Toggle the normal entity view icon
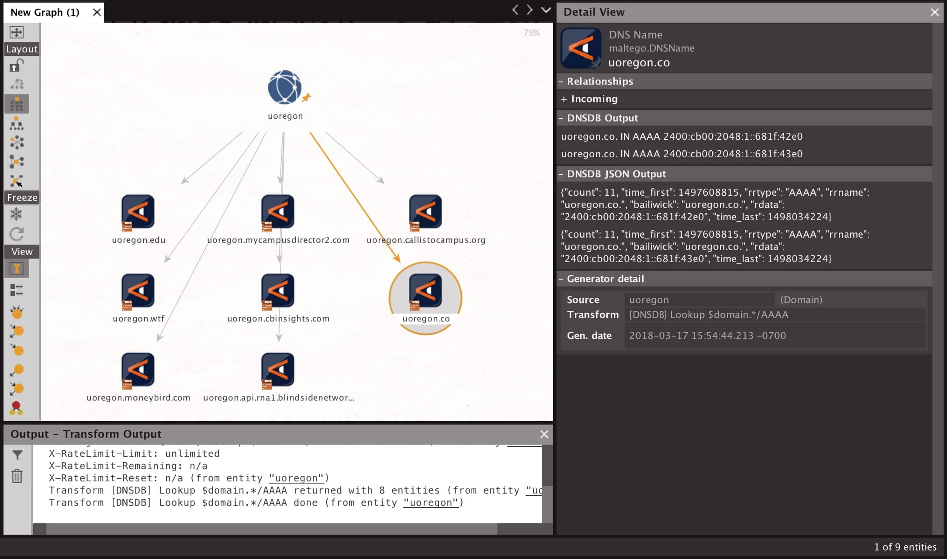This screenshot has width=948, height=560. tap(17, 268)
